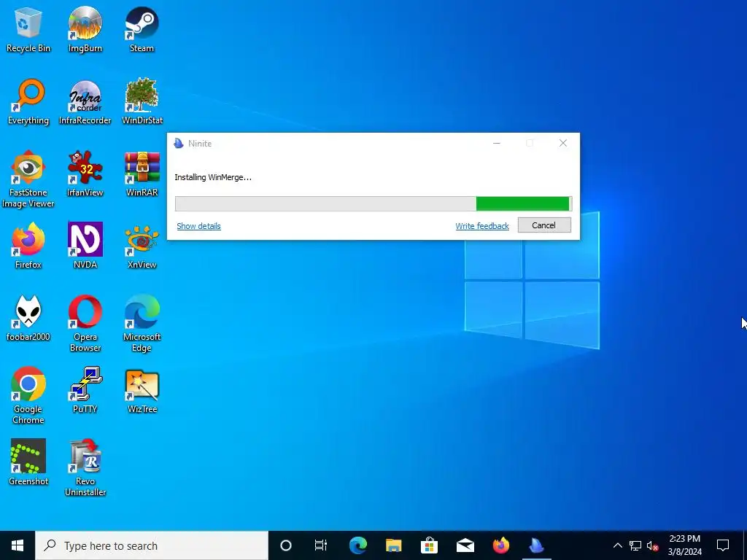Open Microsoft Store from the taskbar
Image resolution: width=747 pixels, height=560 pixels.
[x=429, y=545]
